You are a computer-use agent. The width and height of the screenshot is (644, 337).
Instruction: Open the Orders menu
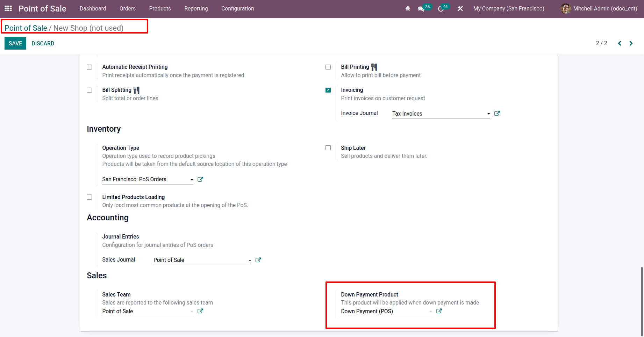[127, 8]
